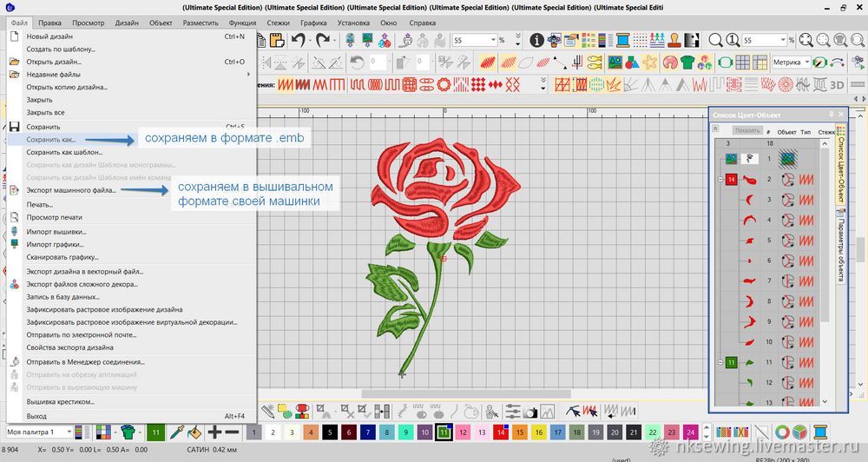Collapse the color 11 group in list
868x462 pixels.
[x=720, y=361]
